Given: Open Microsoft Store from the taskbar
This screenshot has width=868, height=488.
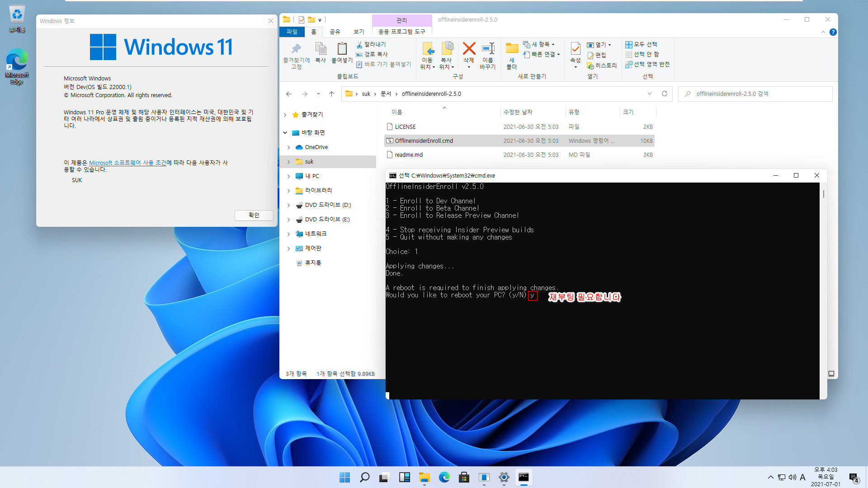Looking at the screenshot, I should tap(464, 477).
